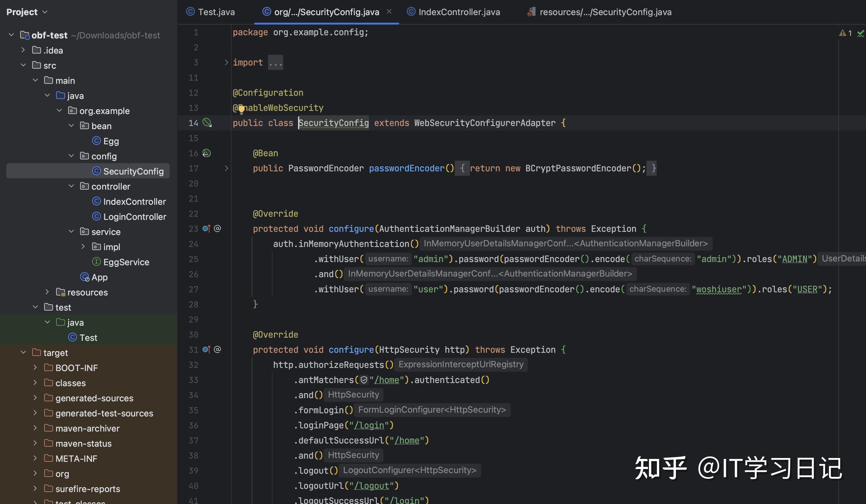Click the @ annotation gutter icon on line 23
This screenshot has height=504, width=866.
coord(217,228)
